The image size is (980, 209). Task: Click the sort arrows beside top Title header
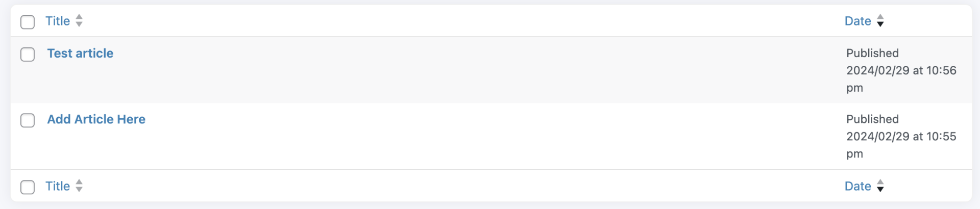coord(79,21)
